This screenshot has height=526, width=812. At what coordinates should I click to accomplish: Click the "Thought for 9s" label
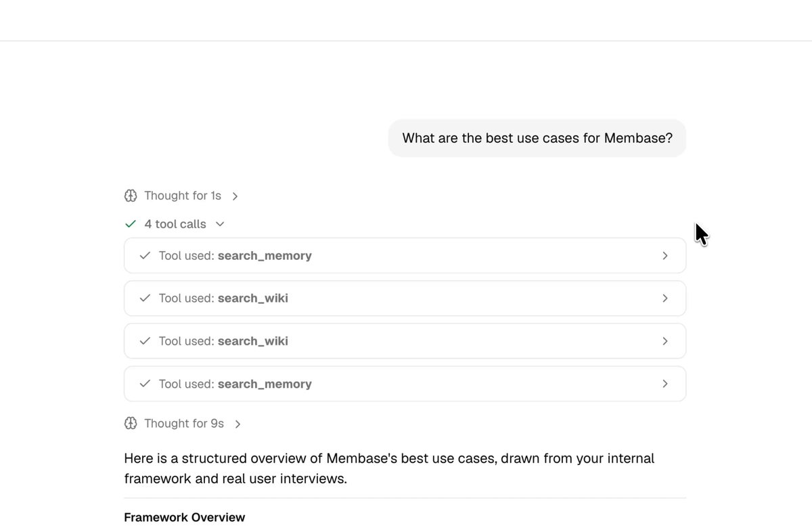tap(184, 423)
